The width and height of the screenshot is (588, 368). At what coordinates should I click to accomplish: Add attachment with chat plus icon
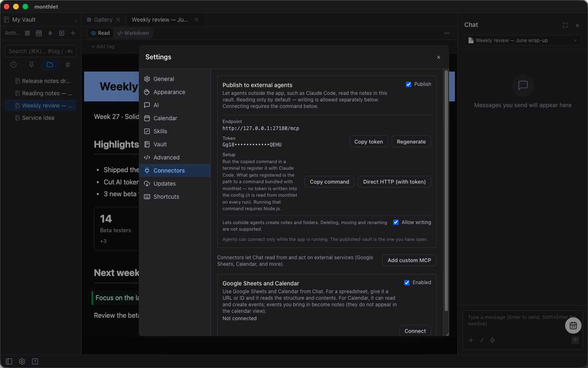471,340
